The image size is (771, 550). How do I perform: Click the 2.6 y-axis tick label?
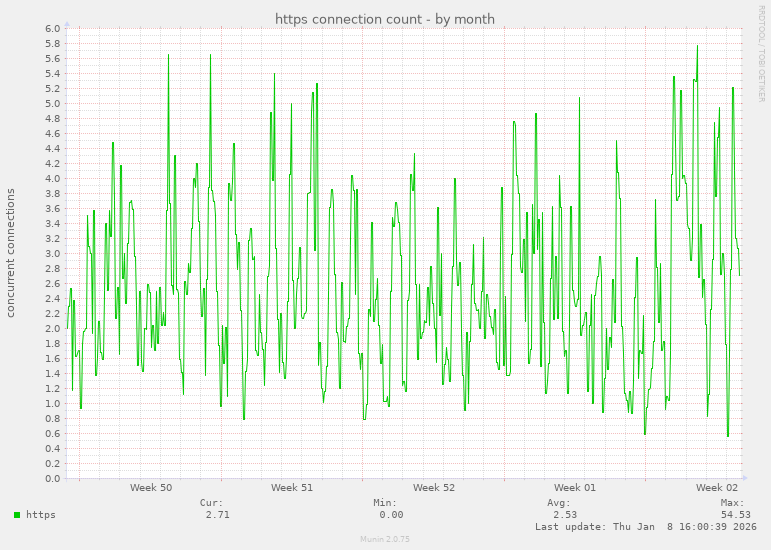(x=53, y=284)
